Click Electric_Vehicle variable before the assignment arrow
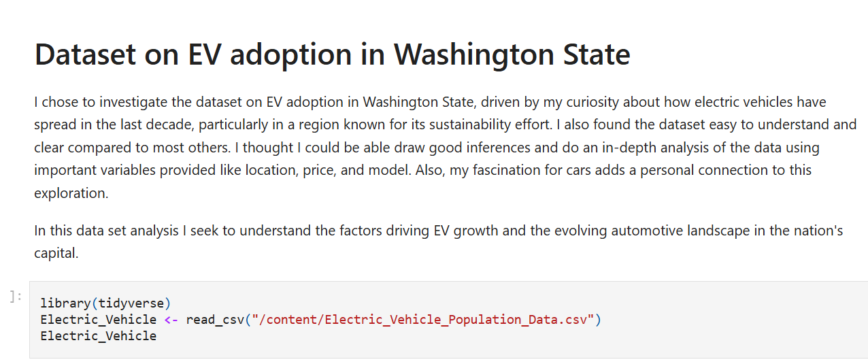The image size is (868, 364). tap(99, 319)
